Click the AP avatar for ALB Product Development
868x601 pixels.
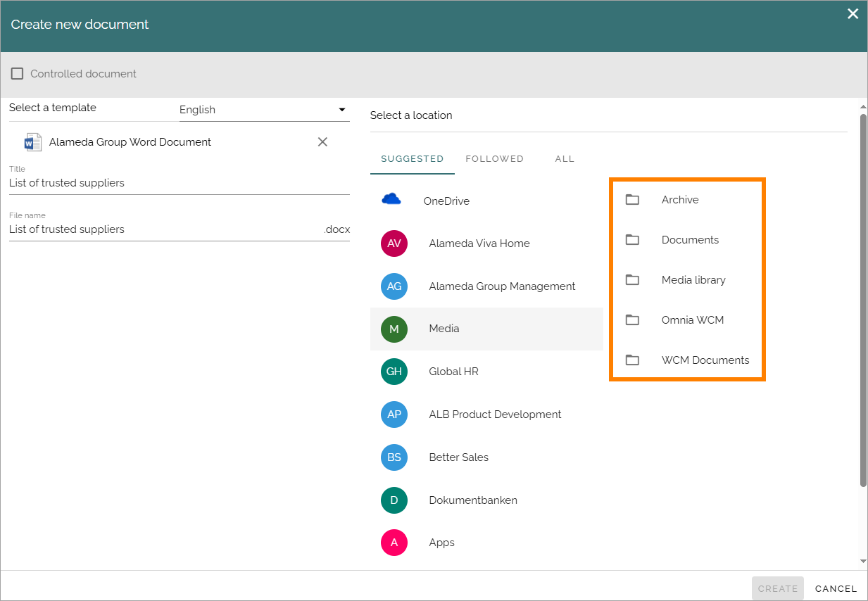pos(394,415)
